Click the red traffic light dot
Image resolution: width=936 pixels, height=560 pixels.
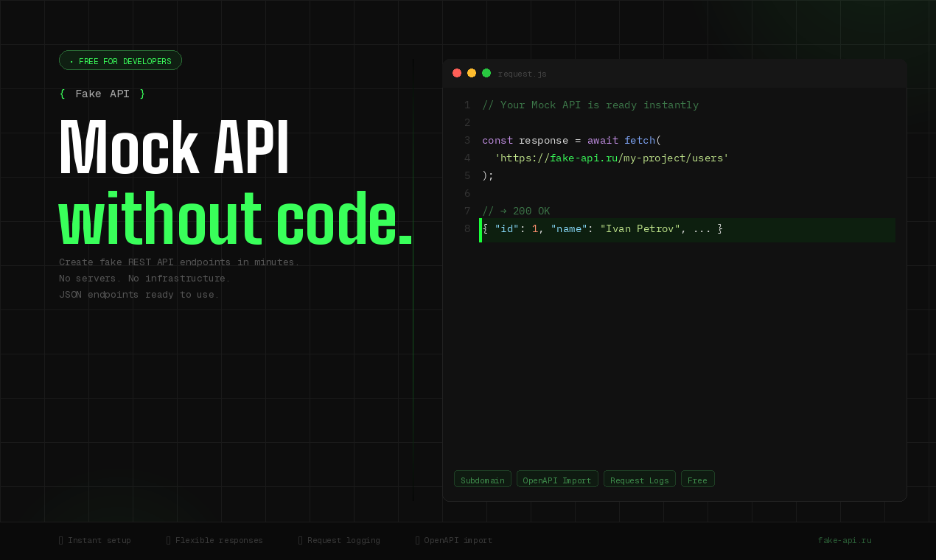[457, 73]
